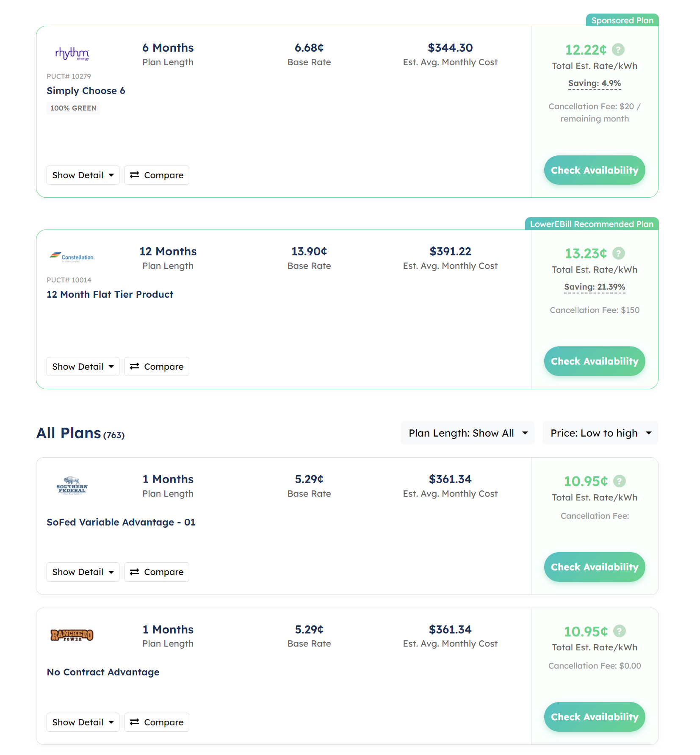The width and height of the screenshot is (700, 755).
Task: Click question mark beside Southern Federal 10.95¢
Action: click(x=620, y=481)
